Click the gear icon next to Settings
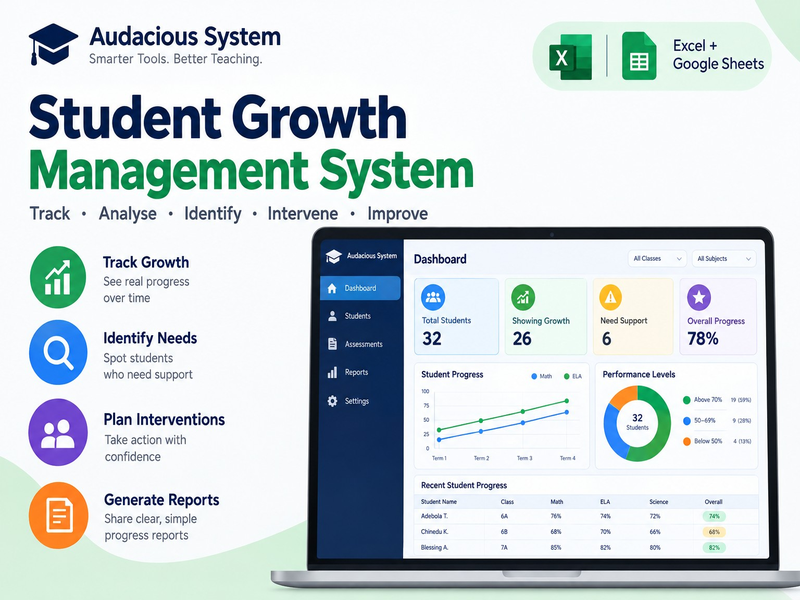The image size is (800, 600). (332, 401)
